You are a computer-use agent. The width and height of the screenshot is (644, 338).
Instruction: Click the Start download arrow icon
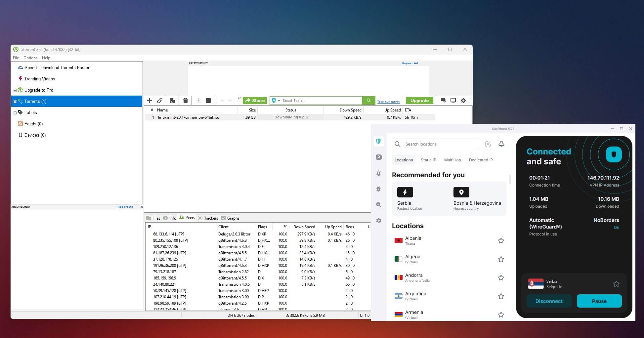(198, 101)
